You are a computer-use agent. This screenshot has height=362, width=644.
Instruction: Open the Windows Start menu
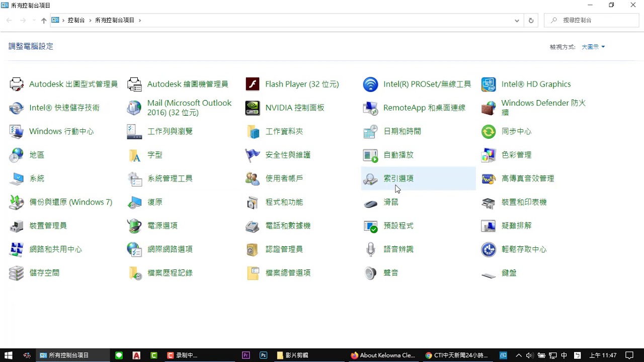[9, 355]
